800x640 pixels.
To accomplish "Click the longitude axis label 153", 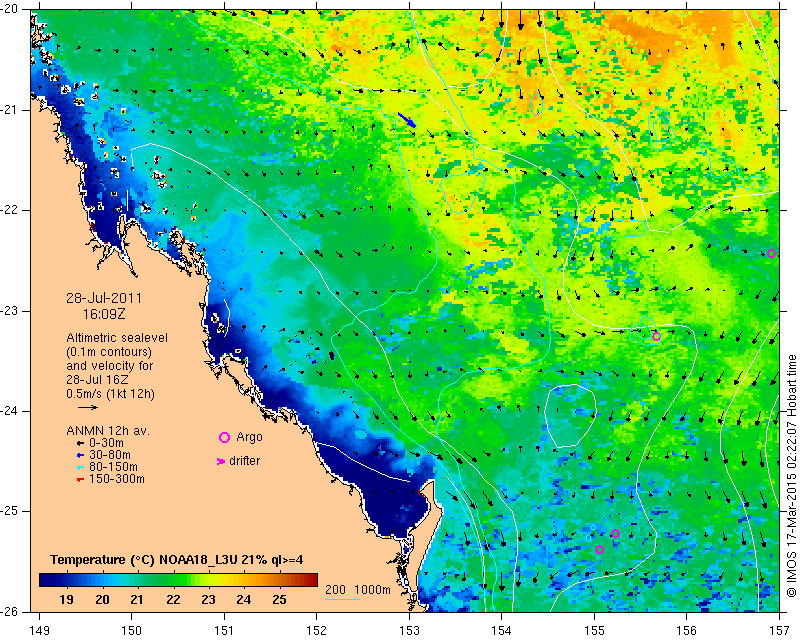I will (x=409, y=631).
